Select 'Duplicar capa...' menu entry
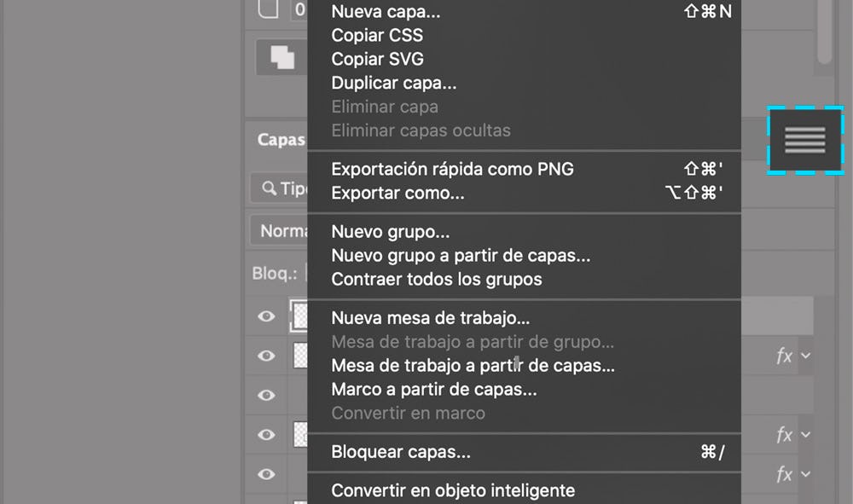The width and height of the screenshot is (853, 504). [x=393, y=84]
